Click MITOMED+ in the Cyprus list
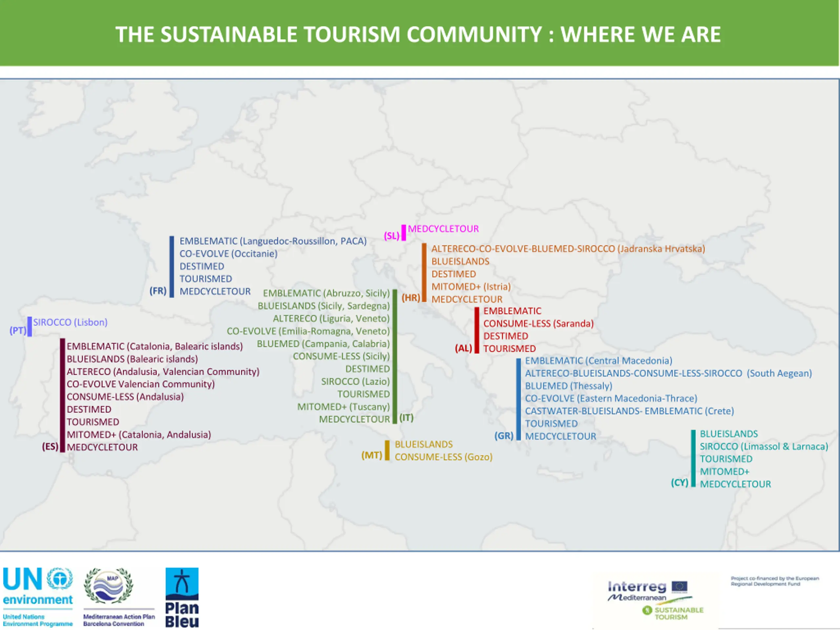 724,472
